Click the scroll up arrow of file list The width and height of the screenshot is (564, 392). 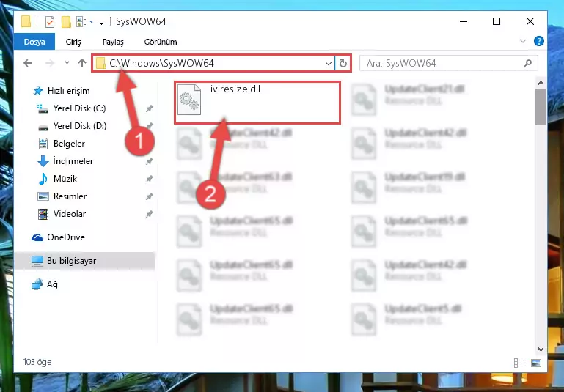click(x=541, y=83)
